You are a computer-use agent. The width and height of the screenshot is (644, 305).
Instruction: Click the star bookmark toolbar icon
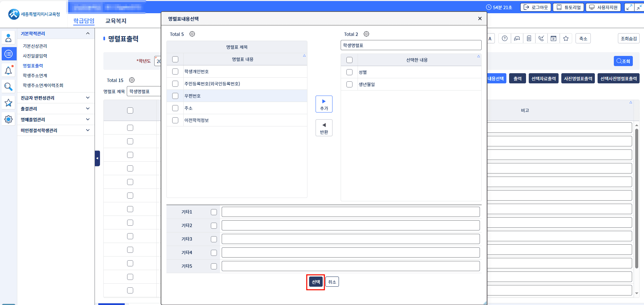click(x=566, y=39)
